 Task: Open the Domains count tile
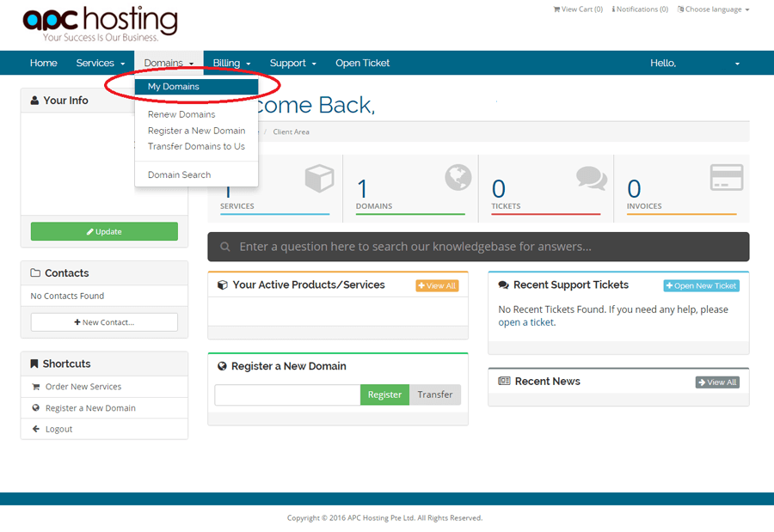(410, 188)
